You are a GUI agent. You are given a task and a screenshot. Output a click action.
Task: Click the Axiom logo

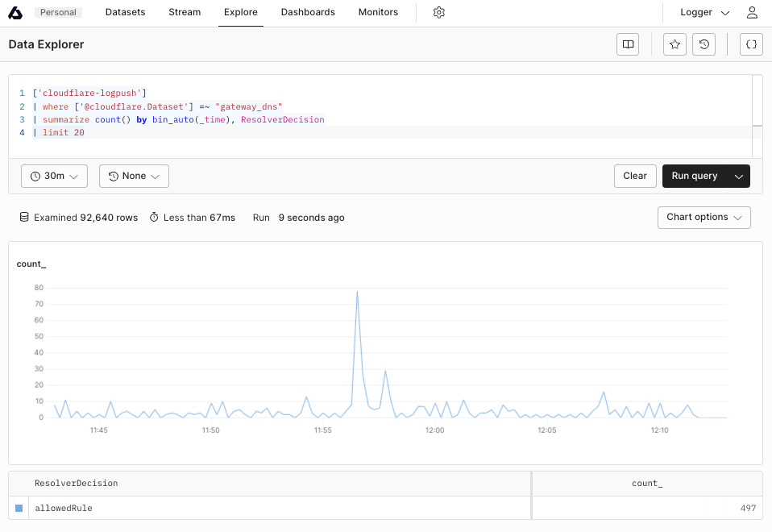[15, 12]
